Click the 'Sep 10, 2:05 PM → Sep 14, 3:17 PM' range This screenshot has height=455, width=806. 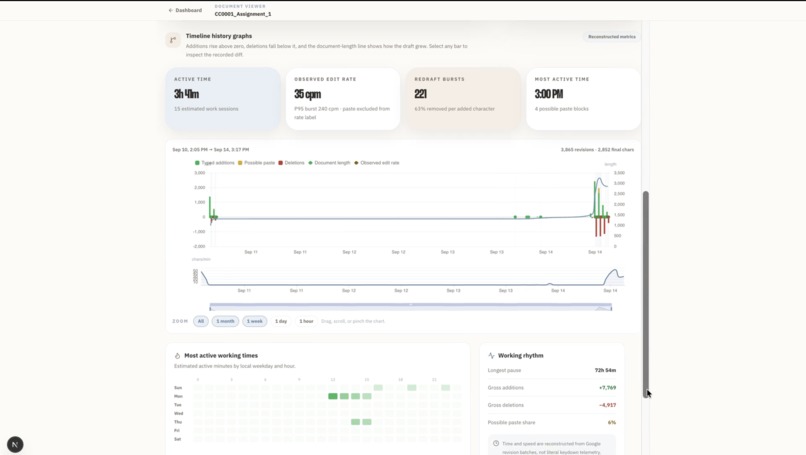(211, 150)
